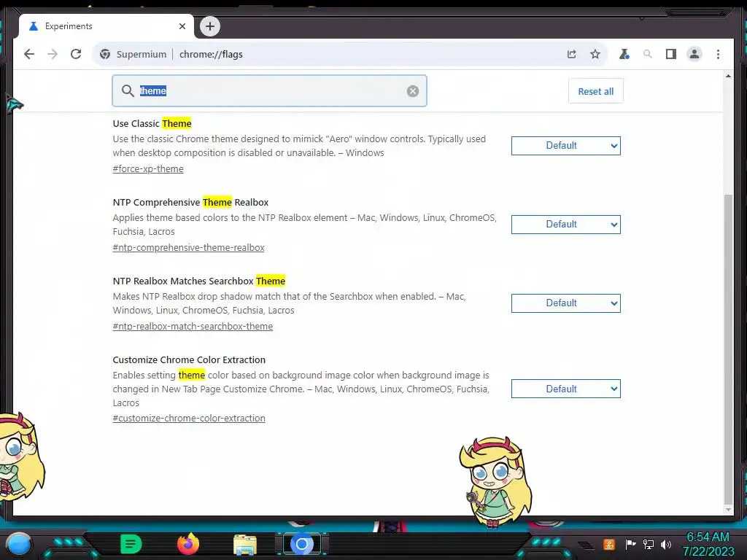Open the green notes app in taskbar
The height and width of the screenshot is (560, 747).
(x=131, y=544)
